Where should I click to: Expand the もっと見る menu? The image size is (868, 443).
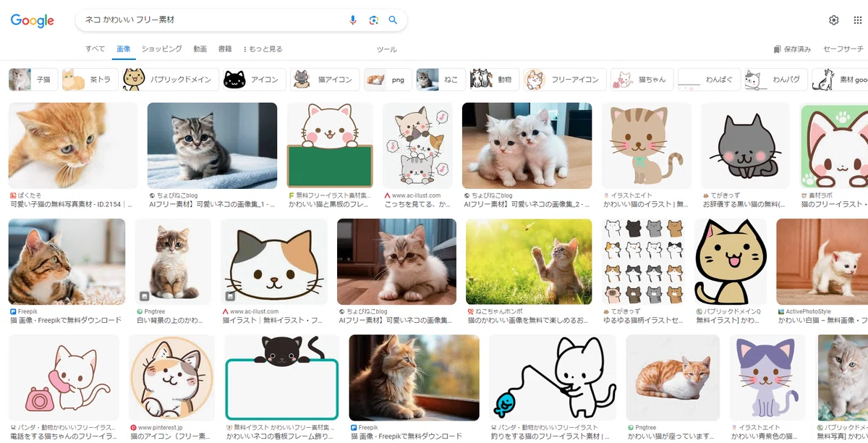(263, 49)
